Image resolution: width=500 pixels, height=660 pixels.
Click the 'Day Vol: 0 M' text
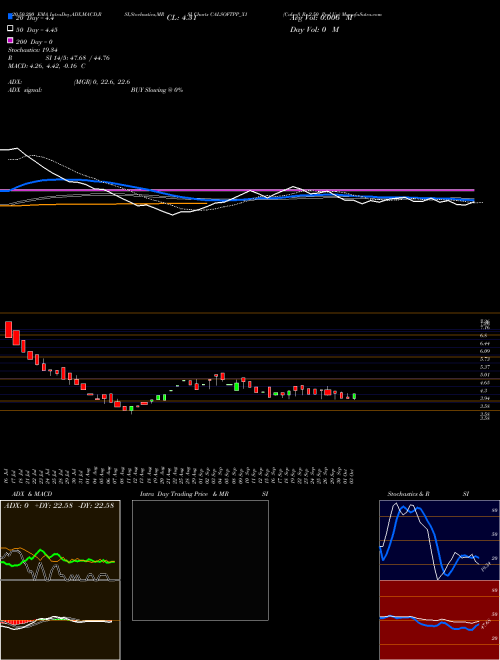point(314,30)
